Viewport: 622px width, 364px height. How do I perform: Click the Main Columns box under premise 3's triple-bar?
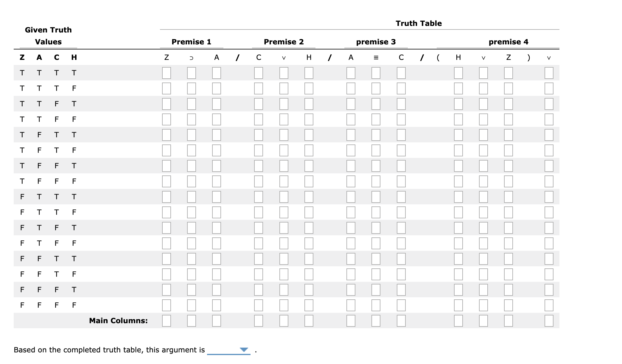click(x=376, y=321)
